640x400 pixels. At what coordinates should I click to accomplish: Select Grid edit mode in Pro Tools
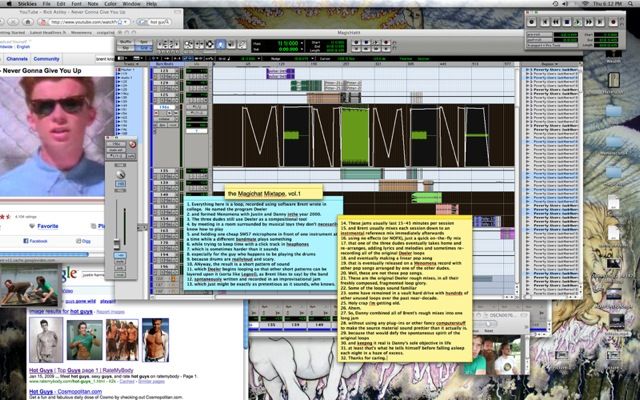pyautogui.click(x=144, y=48)
